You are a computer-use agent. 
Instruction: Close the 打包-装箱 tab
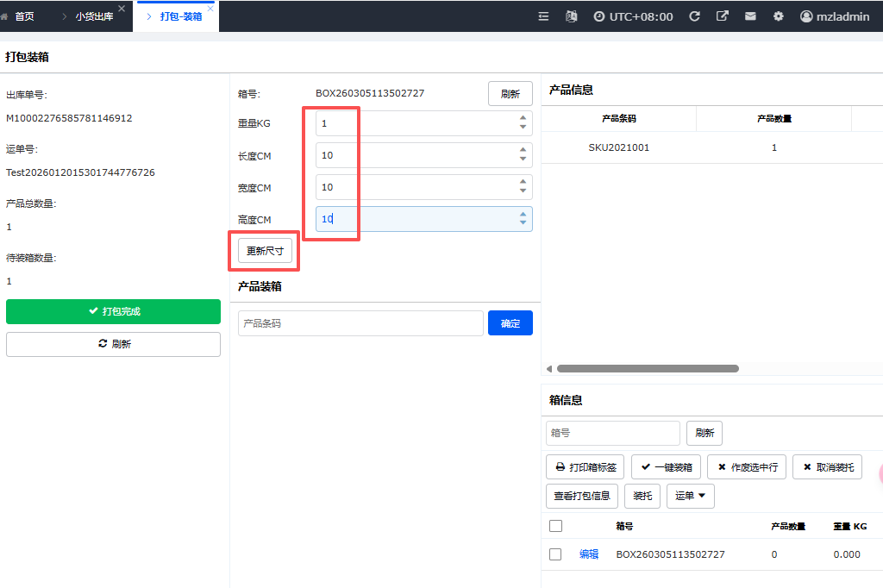pyautogui.click(x=210, y=9)
